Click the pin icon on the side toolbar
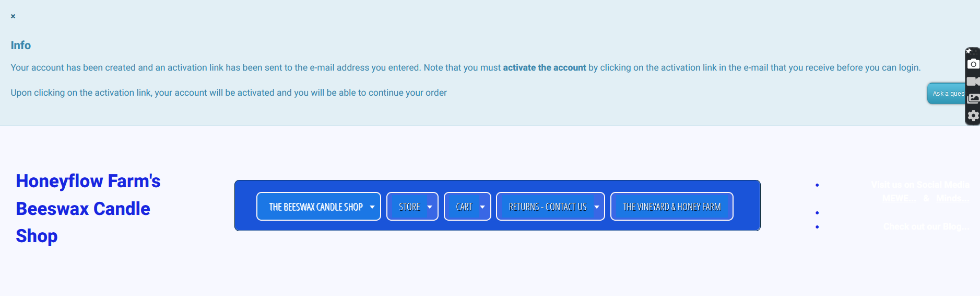 (969, 51)
